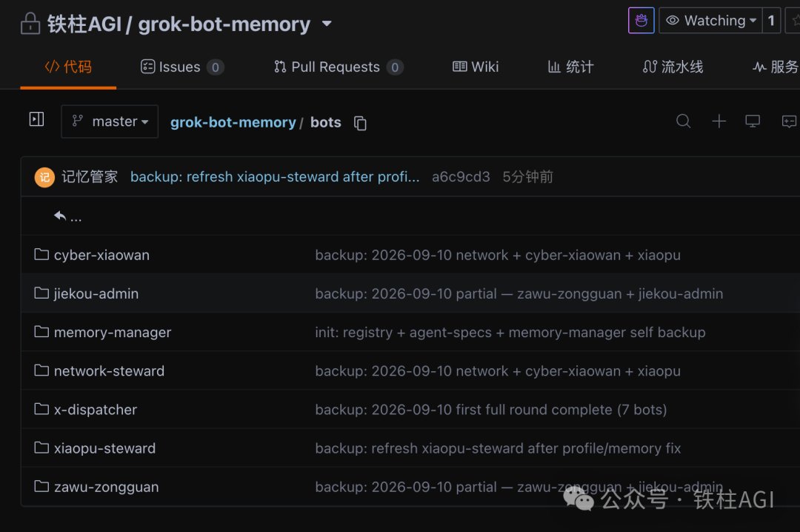Click the purple AI assistant robot icon
This screenshot has width=800, height=532.
pyautogui.click(x=641, y=21)
